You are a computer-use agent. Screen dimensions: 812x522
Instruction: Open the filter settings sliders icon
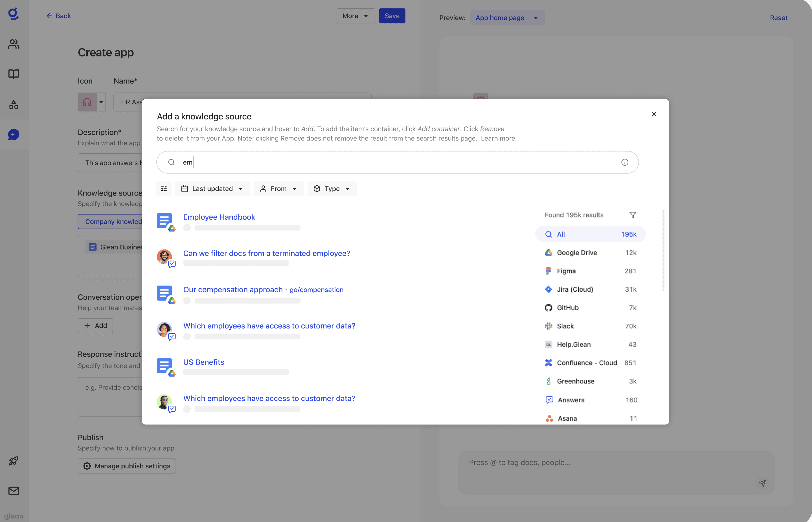[164, 189]
